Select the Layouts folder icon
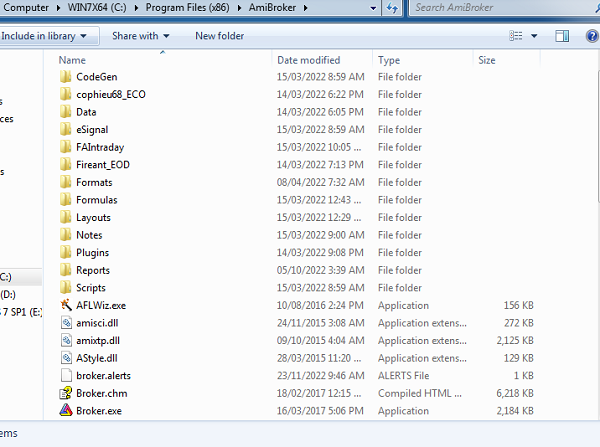 [66, 218]
